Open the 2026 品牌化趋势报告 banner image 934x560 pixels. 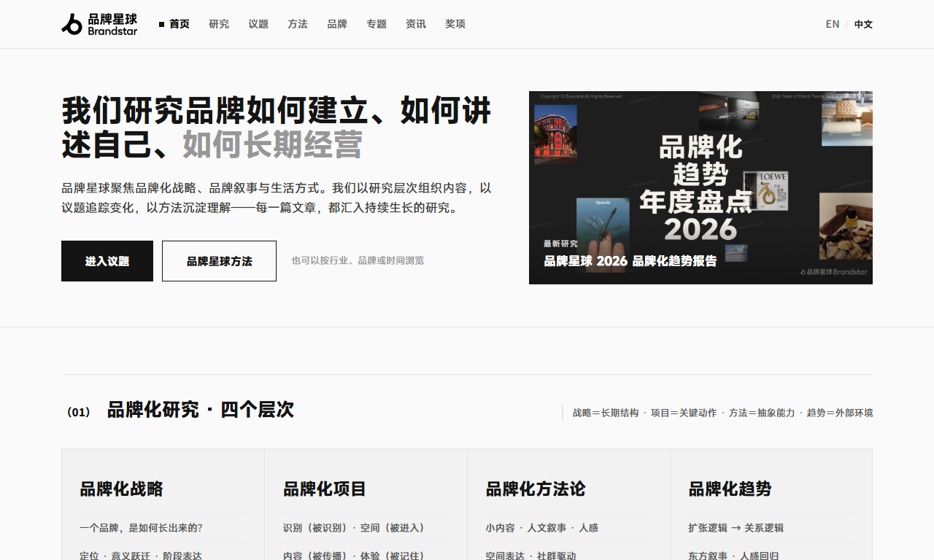click(700, 187)
